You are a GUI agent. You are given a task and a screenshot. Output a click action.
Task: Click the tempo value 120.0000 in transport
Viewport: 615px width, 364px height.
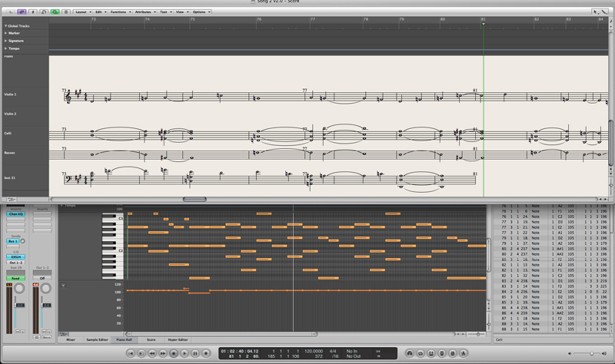(x=314, y=351)
